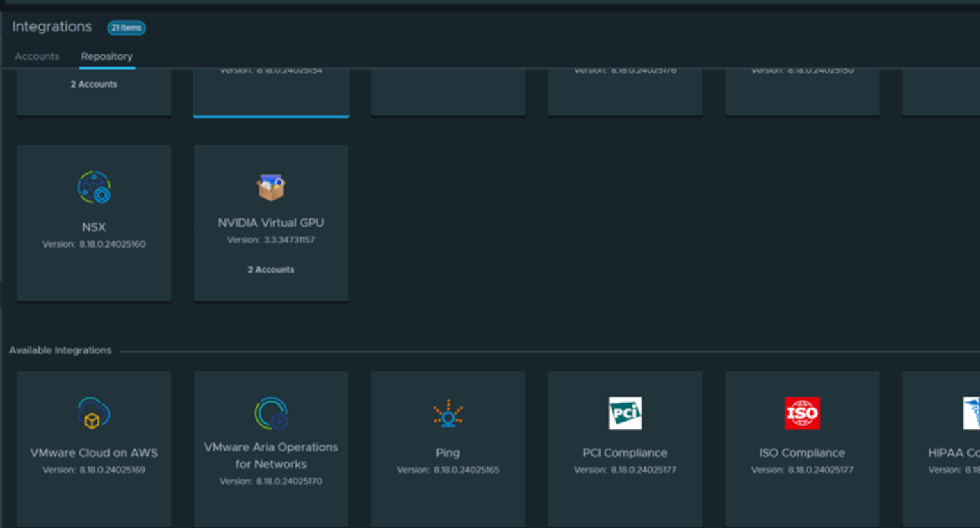
Task: Click the PCI Compliance logo
Action: pos(625,413)
